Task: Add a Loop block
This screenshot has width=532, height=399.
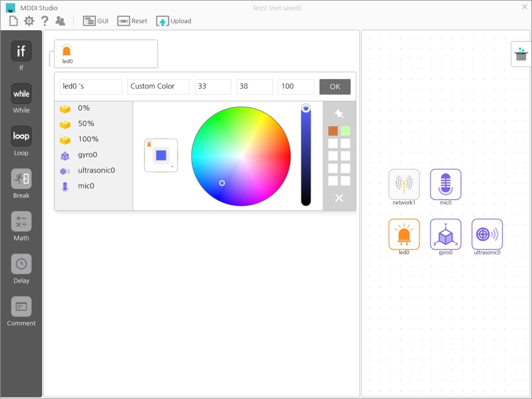Action: pyautogui.click(x=21, y=136)
